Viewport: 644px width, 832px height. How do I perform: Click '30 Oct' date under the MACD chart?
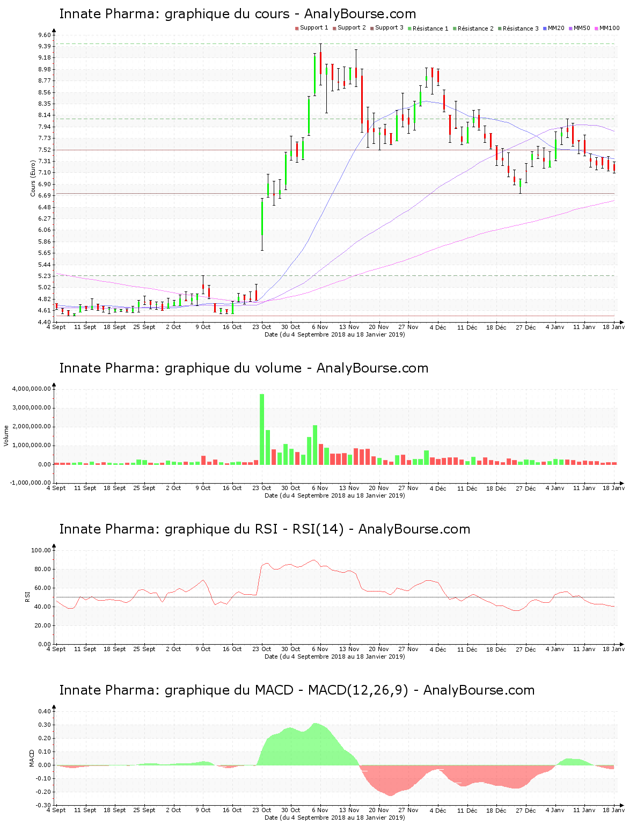pyautogui.click(x=291, y=810)
